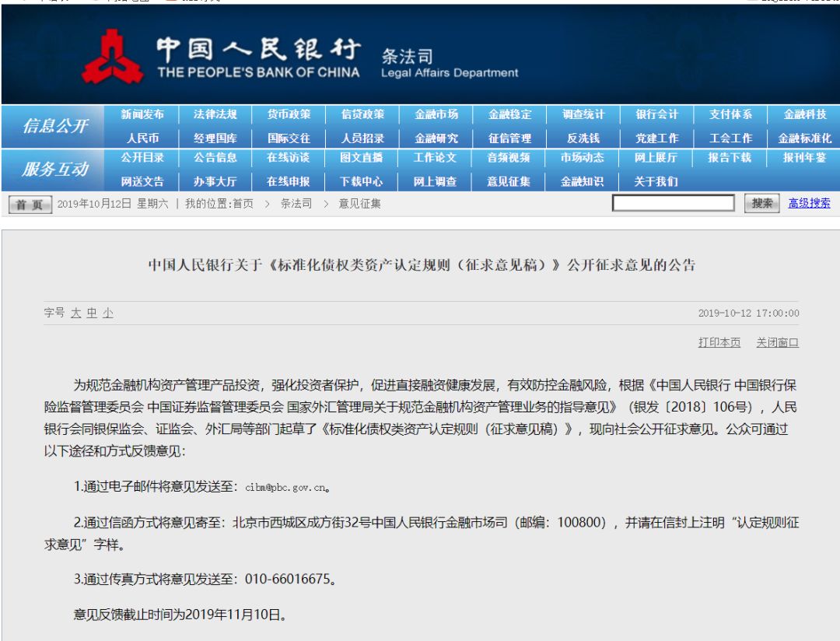840x641 pixels.
Task: Select 信贷政策 in navigation
Action: click(x=362, y=114)
